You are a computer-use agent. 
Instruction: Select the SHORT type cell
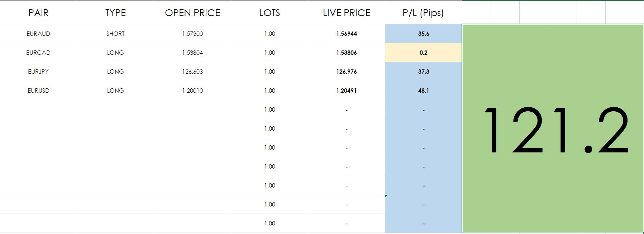point(115,34)
